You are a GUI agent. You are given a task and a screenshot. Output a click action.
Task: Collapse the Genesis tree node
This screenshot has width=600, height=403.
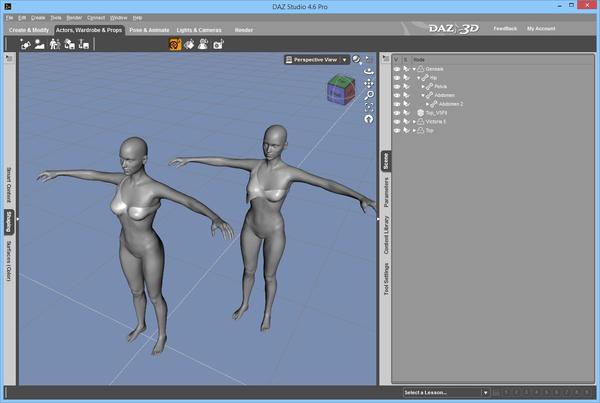[414, 69]
